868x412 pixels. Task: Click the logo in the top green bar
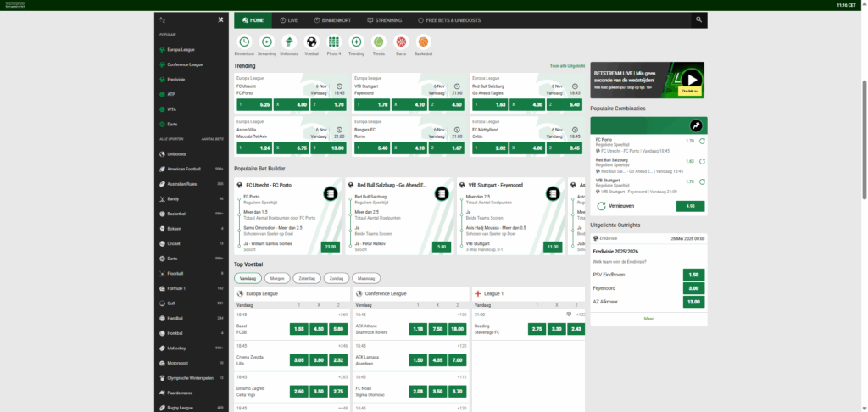[x=14, y=5]
